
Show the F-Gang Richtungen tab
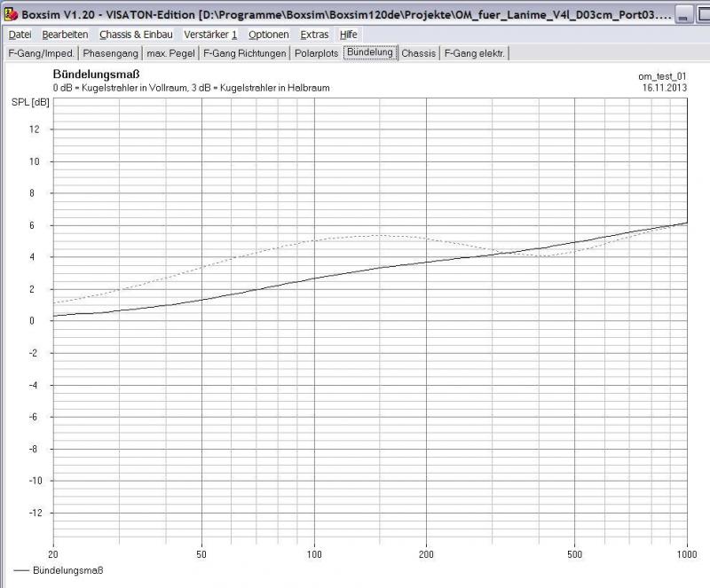pyautogui.click(x=245, y=53)
